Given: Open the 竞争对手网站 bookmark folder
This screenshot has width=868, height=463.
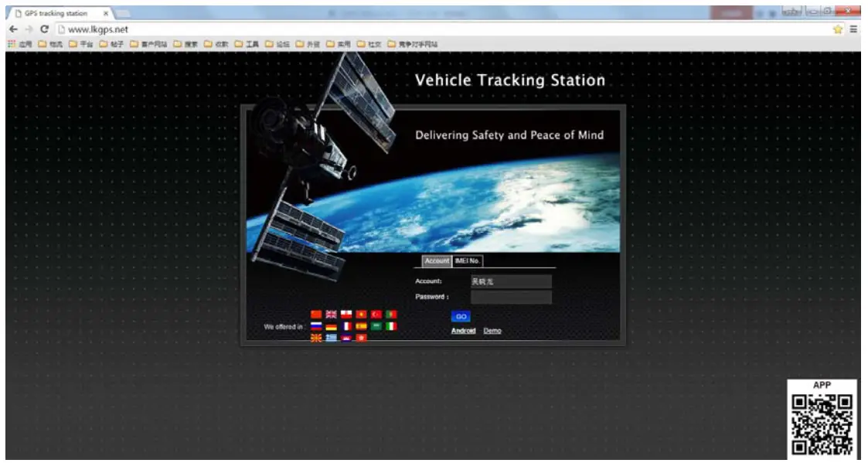Looking at the screenshot, I should point(413,44).
